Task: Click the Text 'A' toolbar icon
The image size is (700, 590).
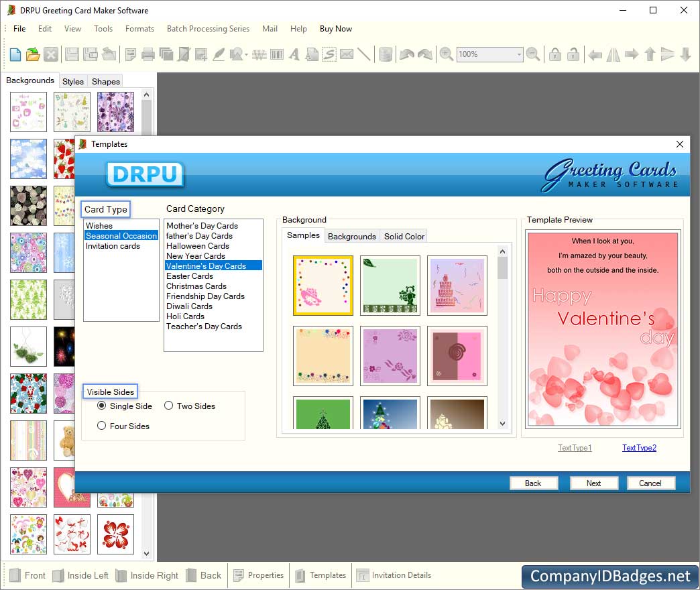Action: point(294,54)
